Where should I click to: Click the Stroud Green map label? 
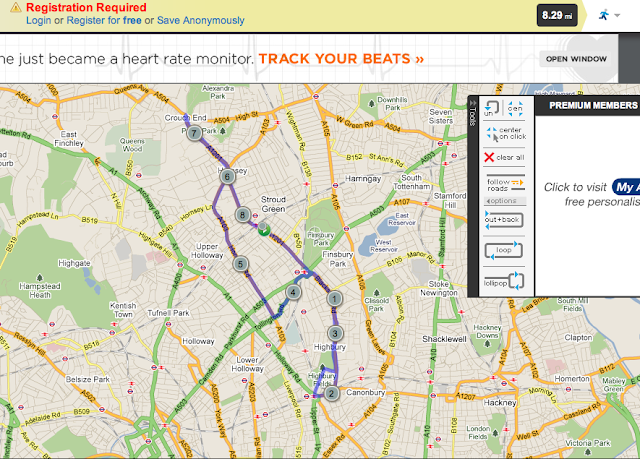click(x=273, y=204)
